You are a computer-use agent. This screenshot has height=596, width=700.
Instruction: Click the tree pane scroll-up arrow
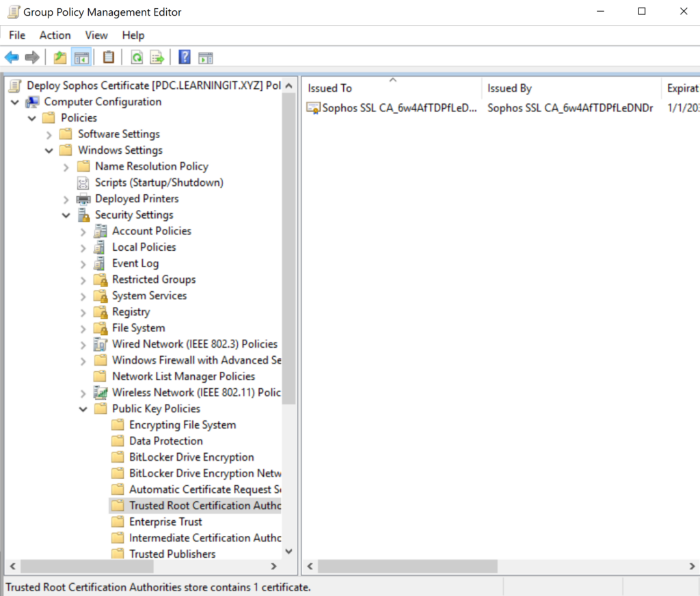289,85
